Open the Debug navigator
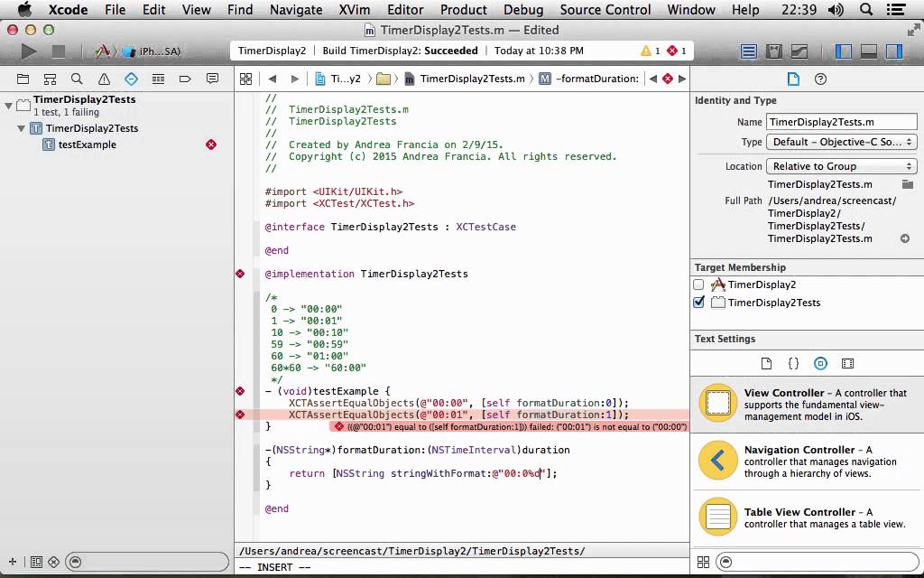 tap(158, 79)
